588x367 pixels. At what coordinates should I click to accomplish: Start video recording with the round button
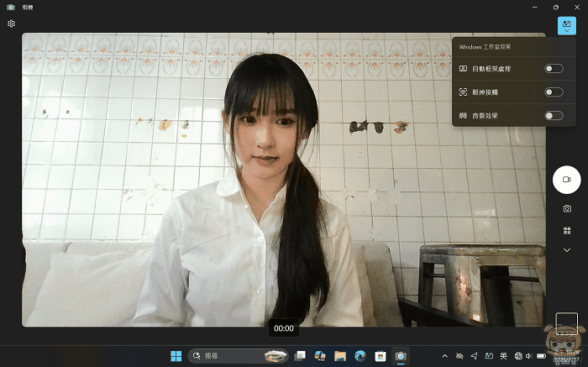(x=566, y=180)
